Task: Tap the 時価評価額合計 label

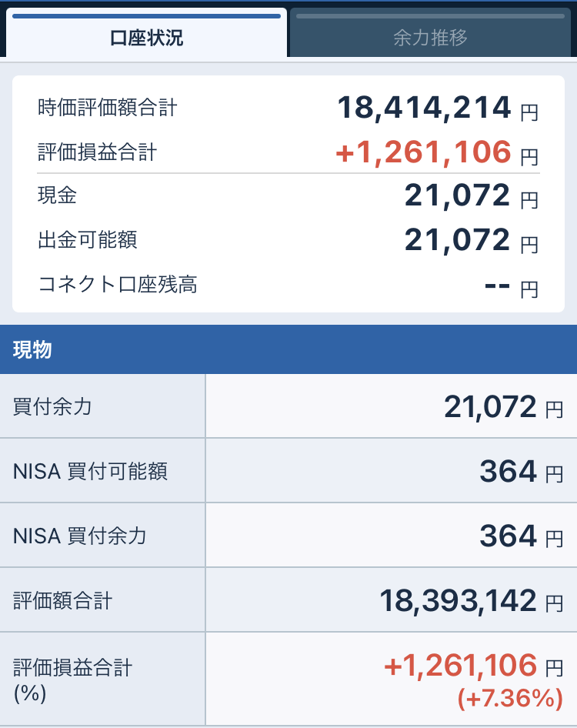Action: coord(107,108)
